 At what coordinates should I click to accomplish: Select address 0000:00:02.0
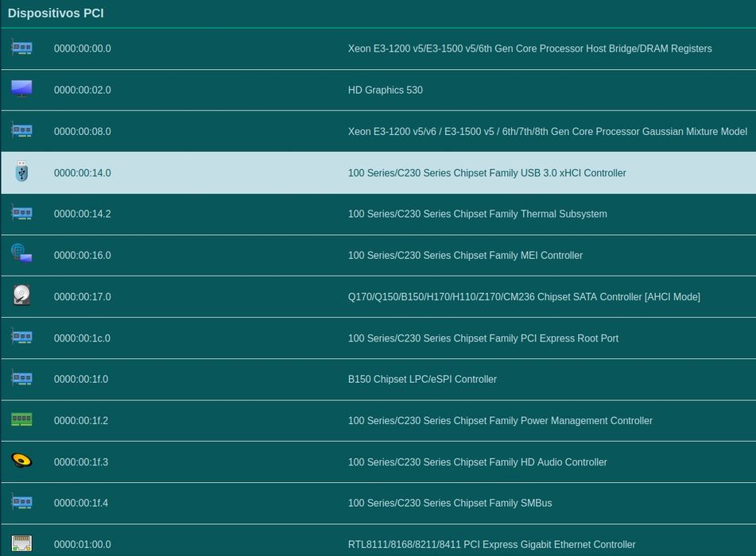83,90
